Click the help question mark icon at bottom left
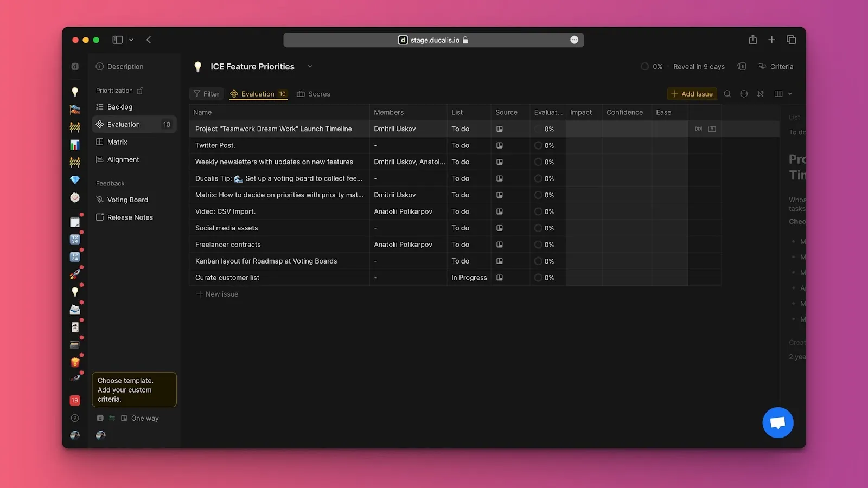This screenshot has width=868, height=488. tap(75, 418)
